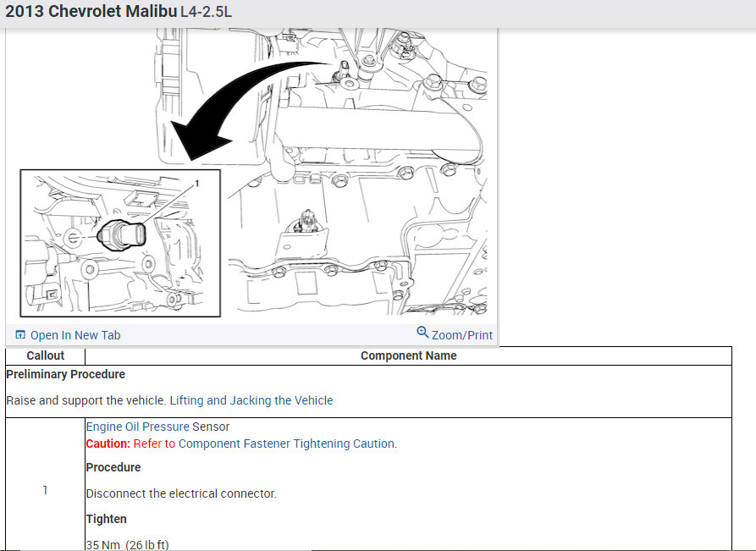Select 'Raise and support the vehicle.' text
Image resolution: width=756 pixels, height=551 pixels.
86,400
